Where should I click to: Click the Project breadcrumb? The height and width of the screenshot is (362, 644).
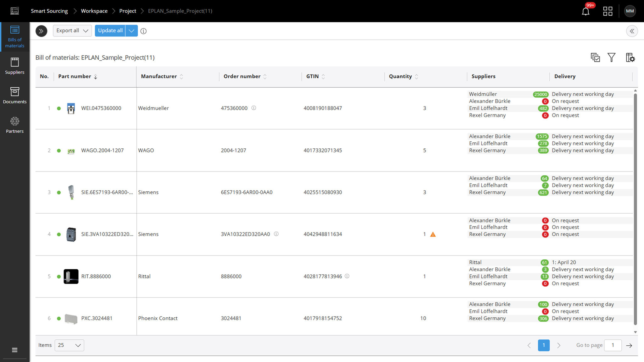pyautogui.click(x=127, y=11)
